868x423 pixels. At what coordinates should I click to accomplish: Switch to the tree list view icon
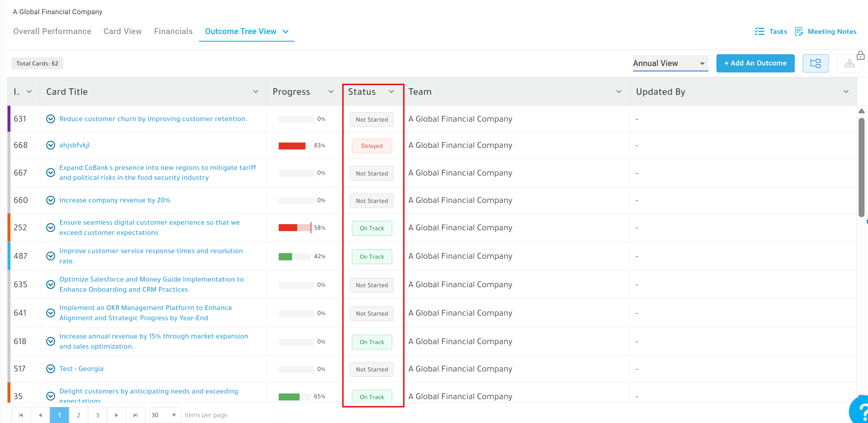coord(815,63)
